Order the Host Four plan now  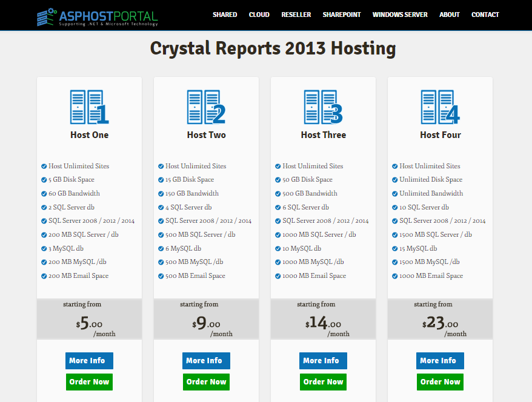pos(440,382)
